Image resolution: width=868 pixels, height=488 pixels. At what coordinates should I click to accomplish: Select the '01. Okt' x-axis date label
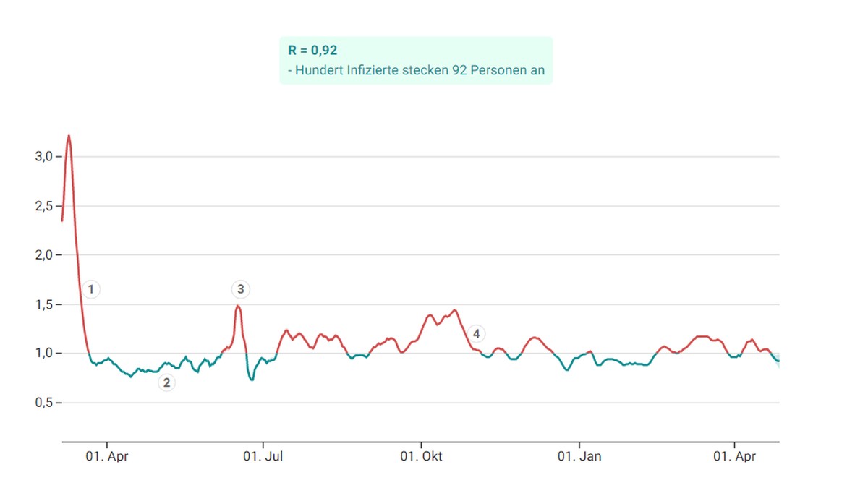click(x=421, y=457)
